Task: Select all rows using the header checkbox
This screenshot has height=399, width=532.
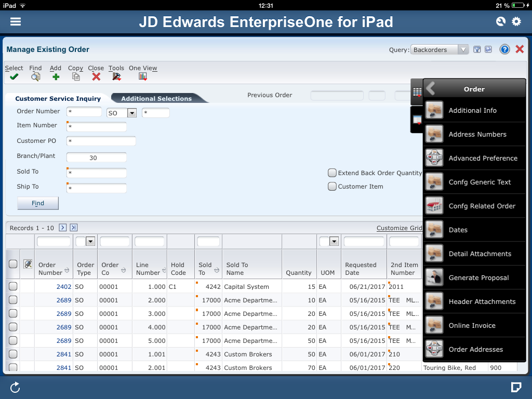Action: pos(12,264)
